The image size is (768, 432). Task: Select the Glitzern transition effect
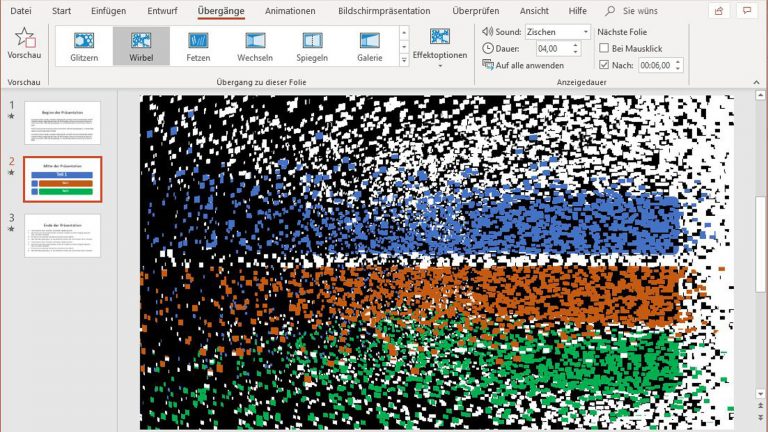point(84,46)
